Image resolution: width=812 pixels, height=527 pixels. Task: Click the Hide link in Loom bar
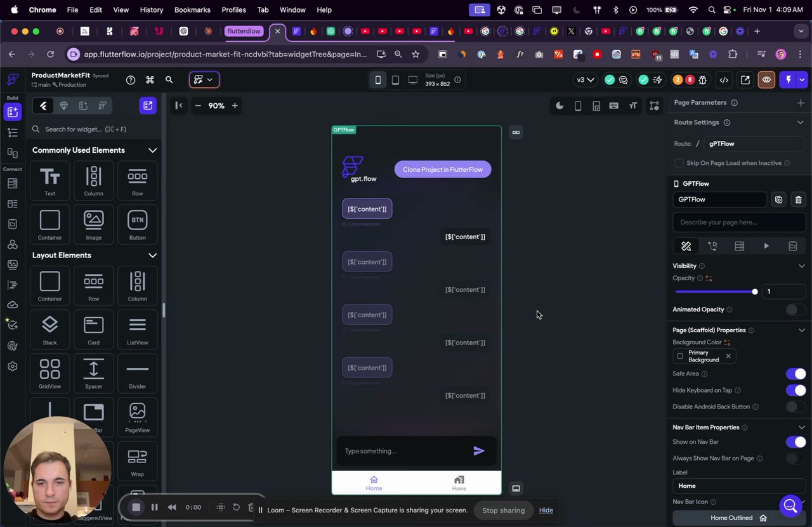click(x=546, y=511)
